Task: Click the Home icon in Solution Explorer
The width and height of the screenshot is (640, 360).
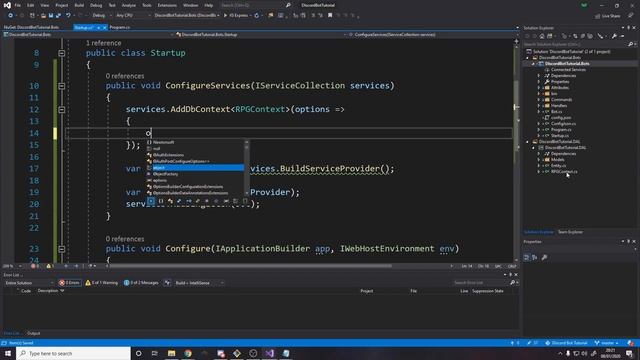Action: coord(542,36)
